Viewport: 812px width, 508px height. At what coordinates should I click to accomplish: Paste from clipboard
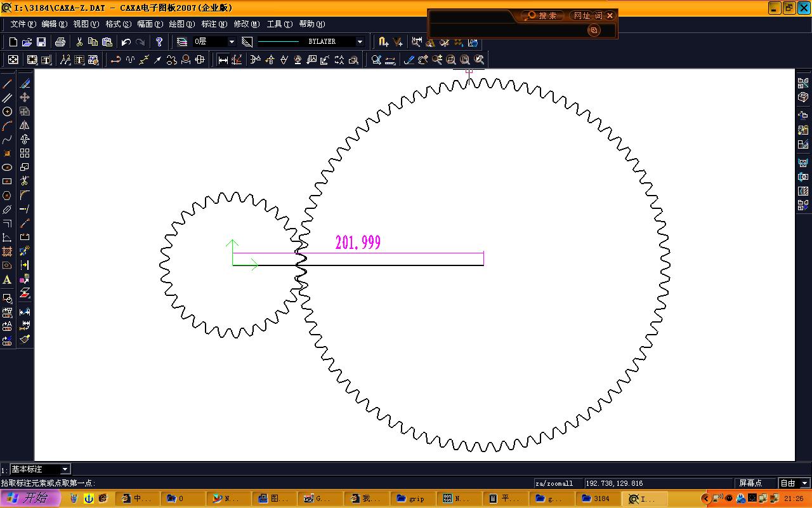tap(107, 42)
